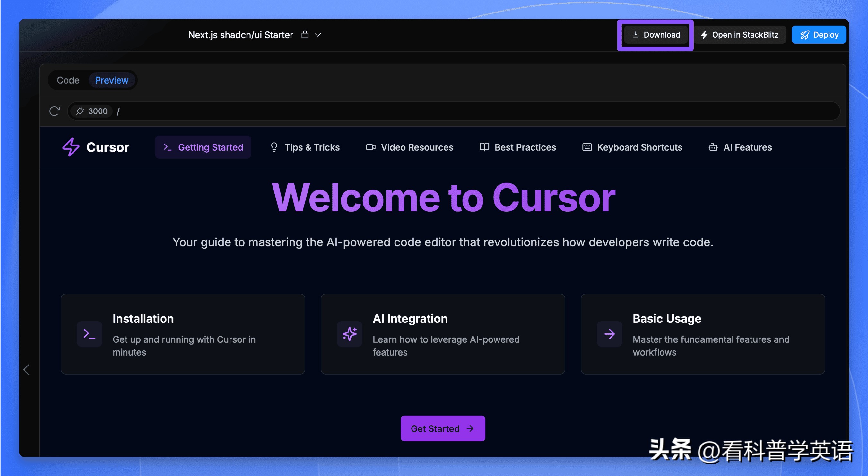Expand the project title dropdown chevron

coord(318,35)
